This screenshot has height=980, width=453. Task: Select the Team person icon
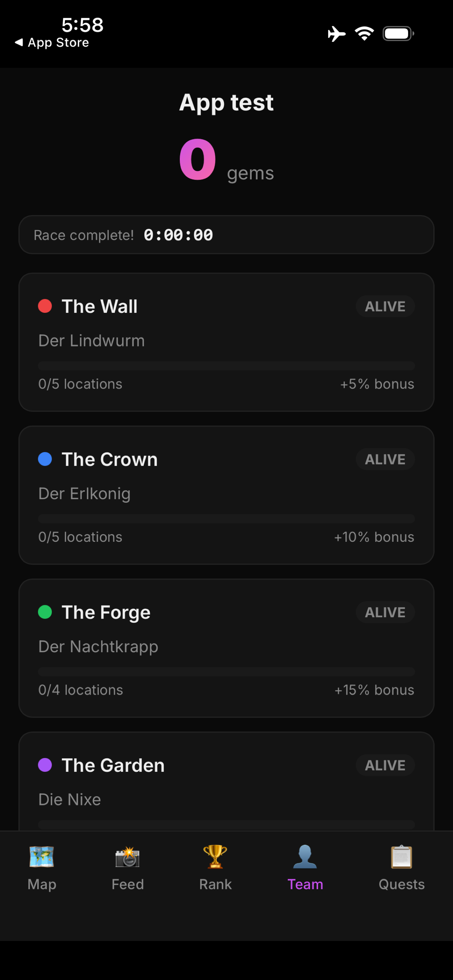(x=305, y=857)
